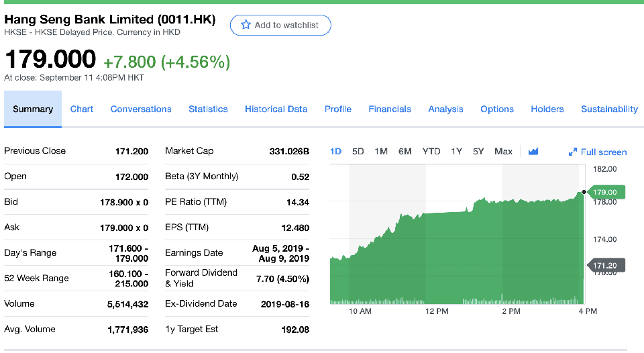This screenshot has height=353, width=644.
Task: Select the Max chart range
Action: click(x=503, y=152)
